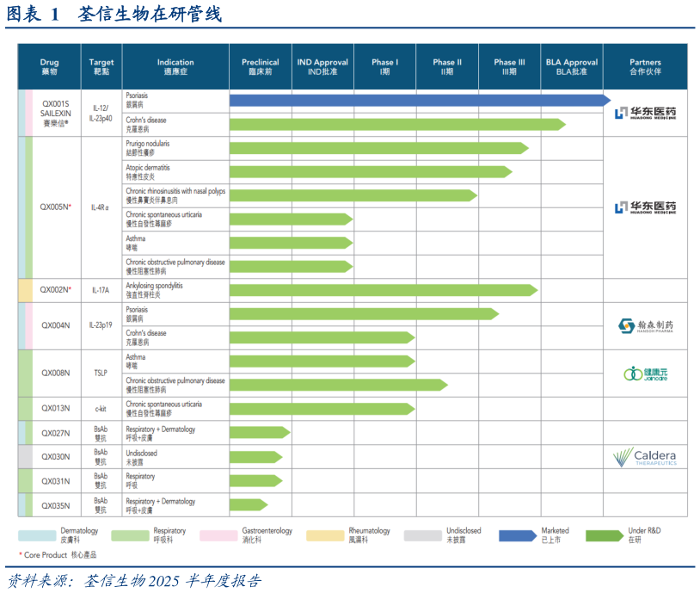The width and height of the screenshot is (700, 593).
Task: Select the Preclinical column header
Action: coord(260,66)
